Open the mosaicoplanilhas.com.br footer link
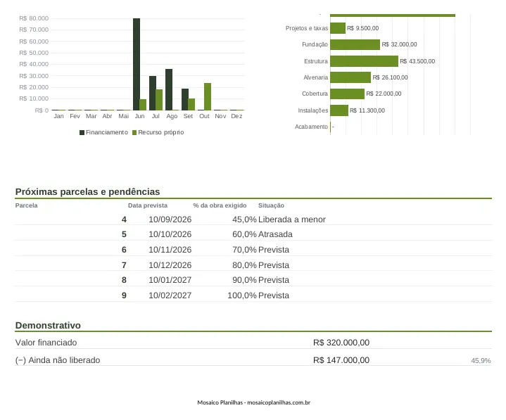The width and height of the screenshot is (506, 420). pyautogui.click(x=279, y=402)
